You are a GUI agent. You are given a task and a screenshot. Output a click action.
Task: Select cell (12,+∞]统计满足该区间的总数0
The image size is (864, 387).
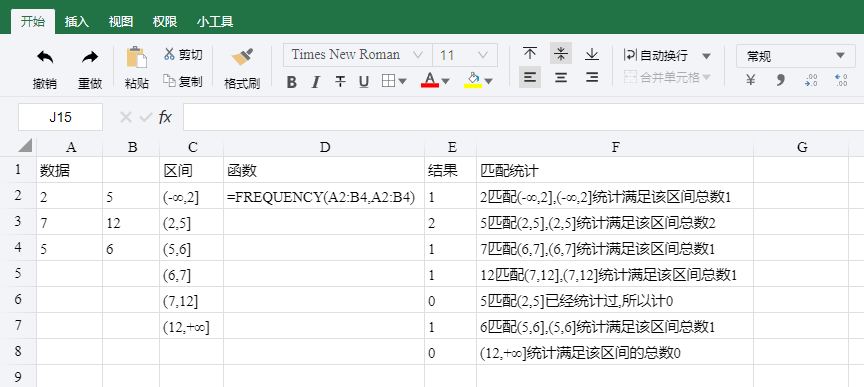(615, 353)
